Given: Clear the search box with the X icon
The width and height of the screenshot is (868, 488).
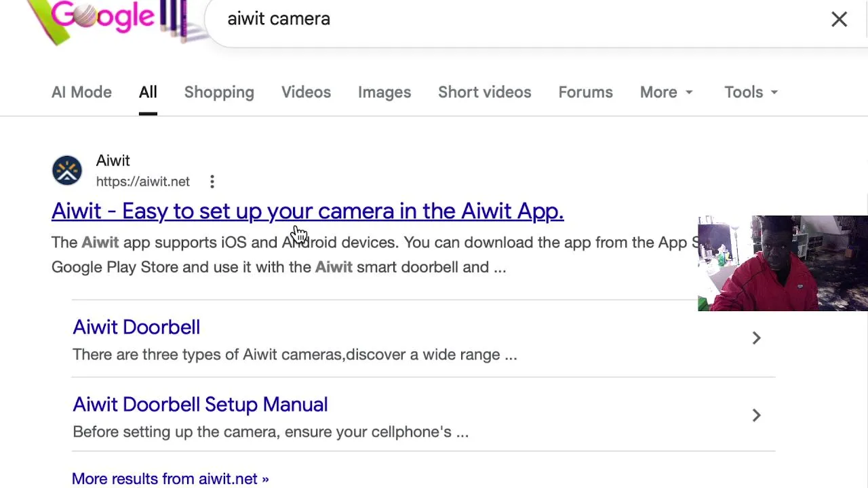Looking at the screenshot, I should click(x=839, y=19).
